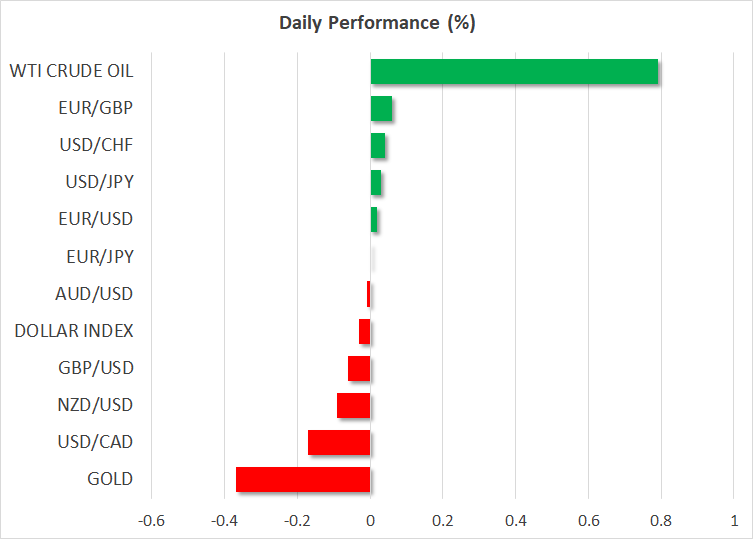Select the 1 tick label on axis
753x539 pixels.
[x=734, y=521]
